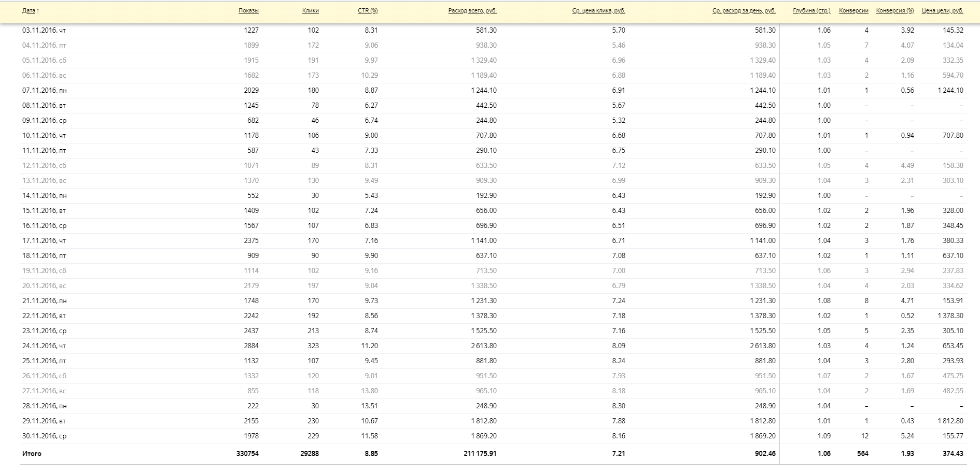Click the Клики column header
Image resolution: width=980 pixels, height=471 pixels.
310,10
